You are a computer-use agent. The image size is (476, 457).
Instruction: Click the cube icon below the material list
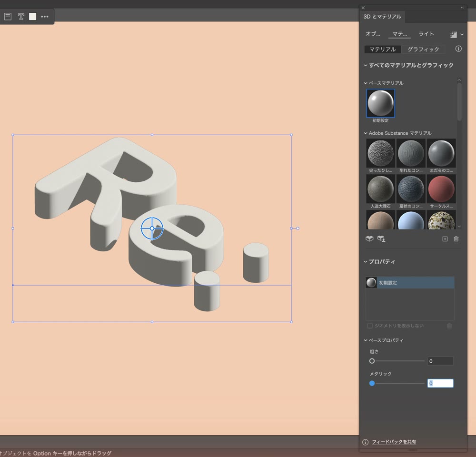(369, 238)
